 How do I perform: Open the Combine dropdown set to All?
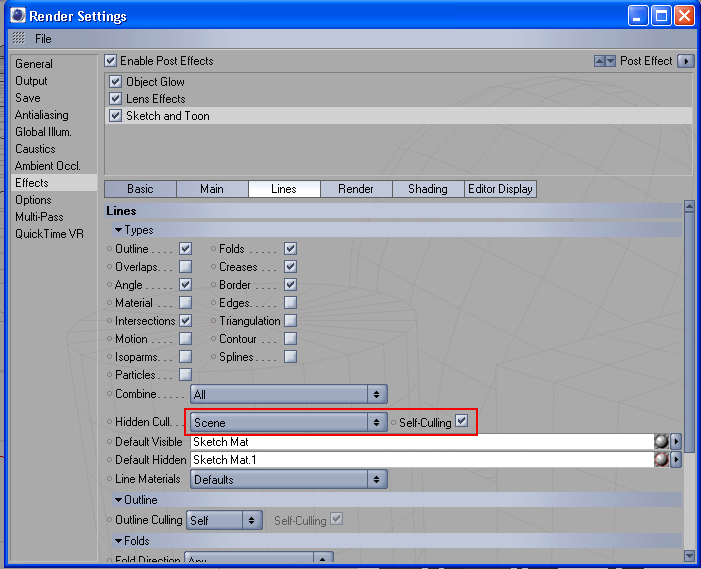pyautogui.click(x=288, y=394)
